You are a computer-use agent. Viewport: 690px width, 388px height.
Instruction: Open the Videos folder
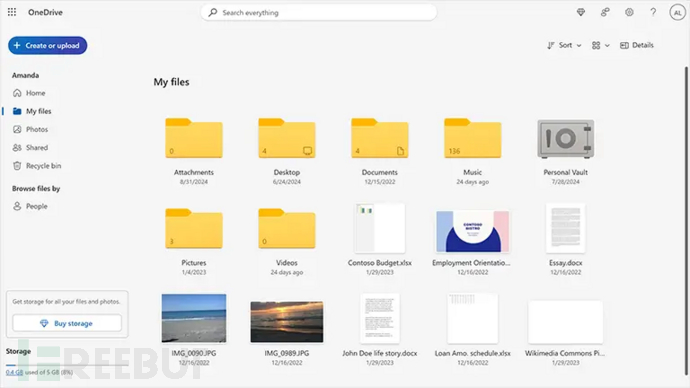pyautogui.click(x=287, y=228)
